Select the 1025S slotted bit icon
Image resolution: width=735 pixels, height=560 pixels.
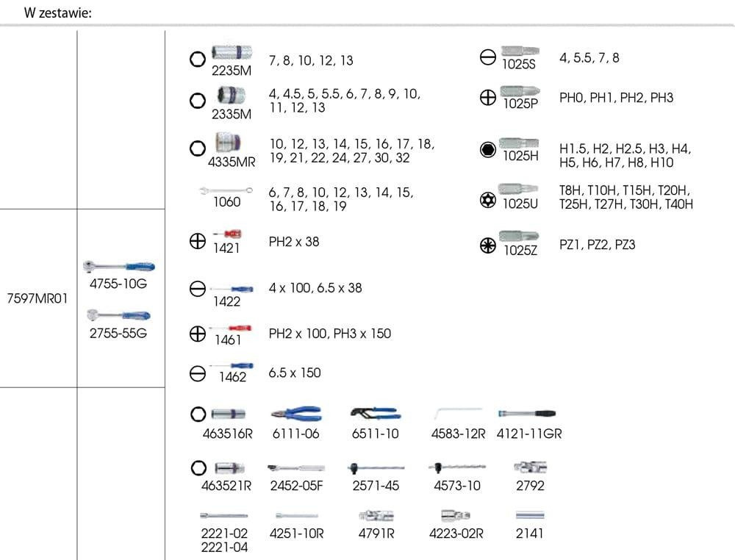(x=519, y=51)
